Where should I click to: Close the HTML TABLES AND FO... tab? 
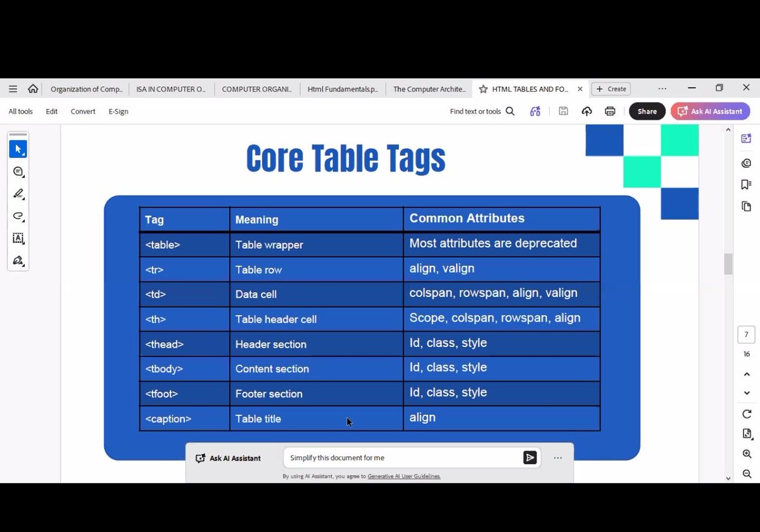coord(580,89)
